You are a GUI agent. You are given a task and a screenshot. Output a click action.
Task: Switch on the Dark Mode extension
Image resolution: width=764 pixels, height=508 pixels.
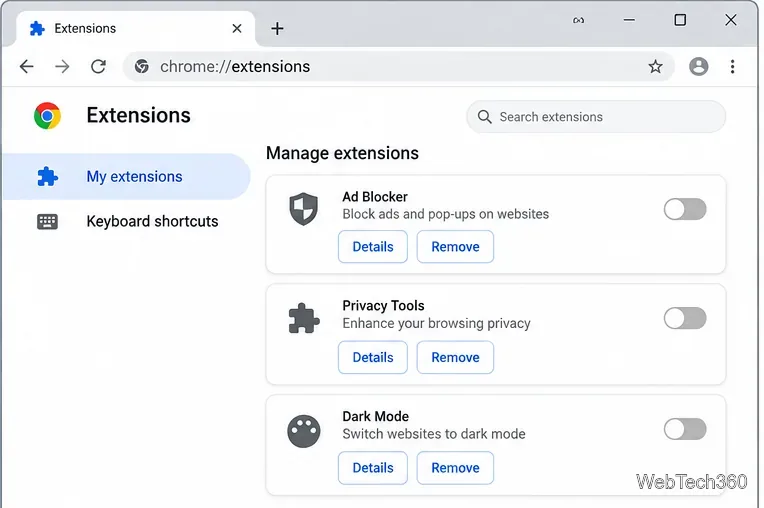[x=685, y=429]
